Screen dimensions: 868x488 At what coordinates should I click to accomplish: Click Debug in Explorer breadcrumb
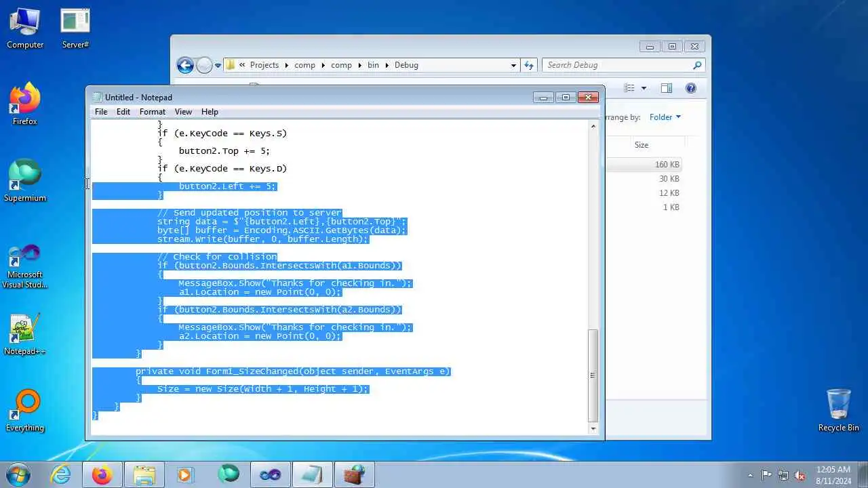click(406, 65)
